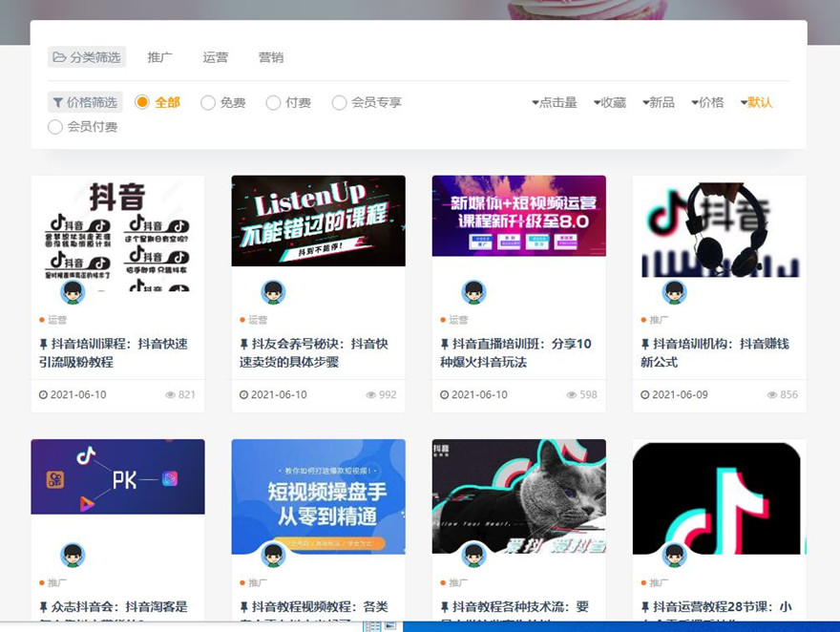
Task: Click the 分类筛选 label button
Action: [x=87, y=57]
